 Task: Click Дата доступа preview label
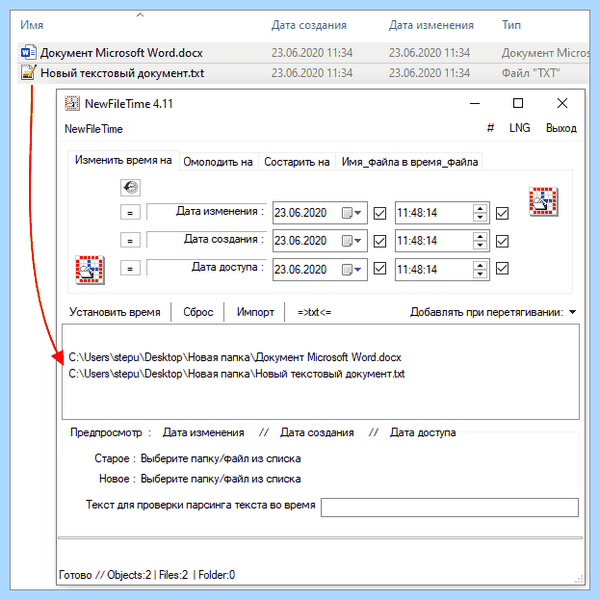[x=423, y=432]
